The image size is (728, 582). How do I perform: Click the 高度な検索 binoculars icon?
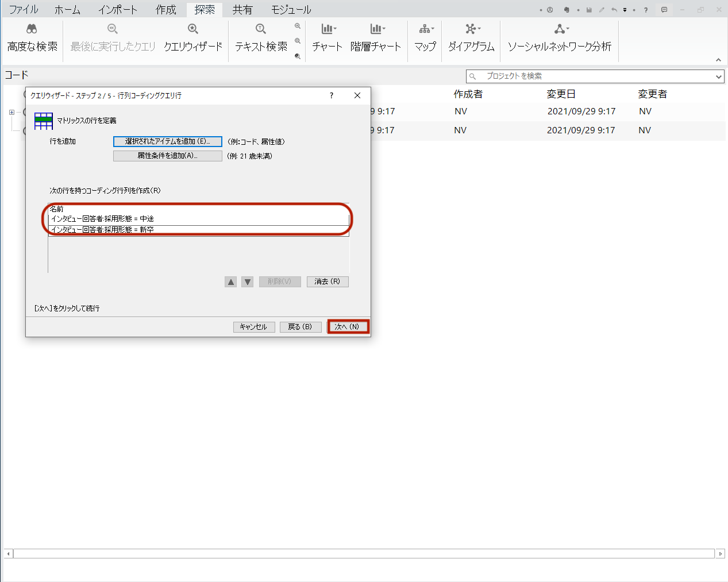click(32, 29)
